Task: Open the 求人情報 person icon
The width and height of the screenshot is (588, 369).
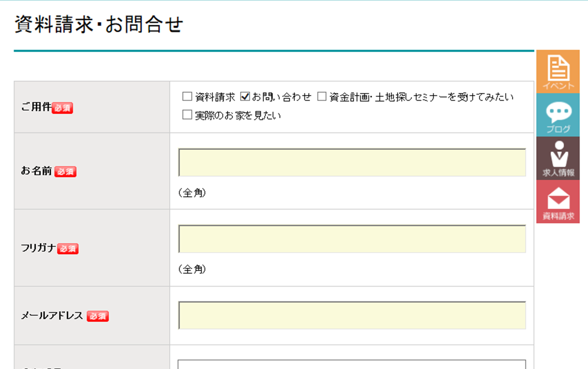Action: tap(558, 158)
